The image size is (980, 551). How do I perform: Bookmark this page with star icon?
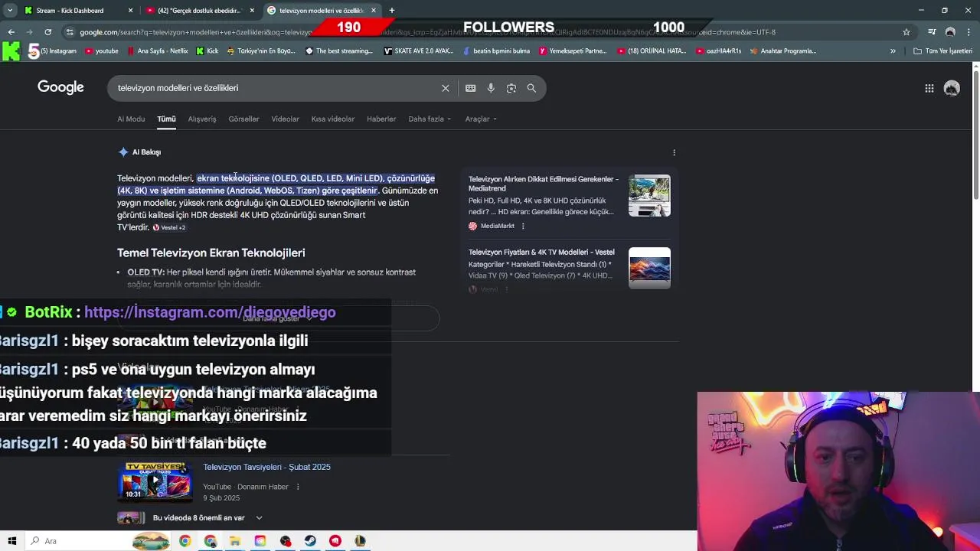click(x=906, y=32)
